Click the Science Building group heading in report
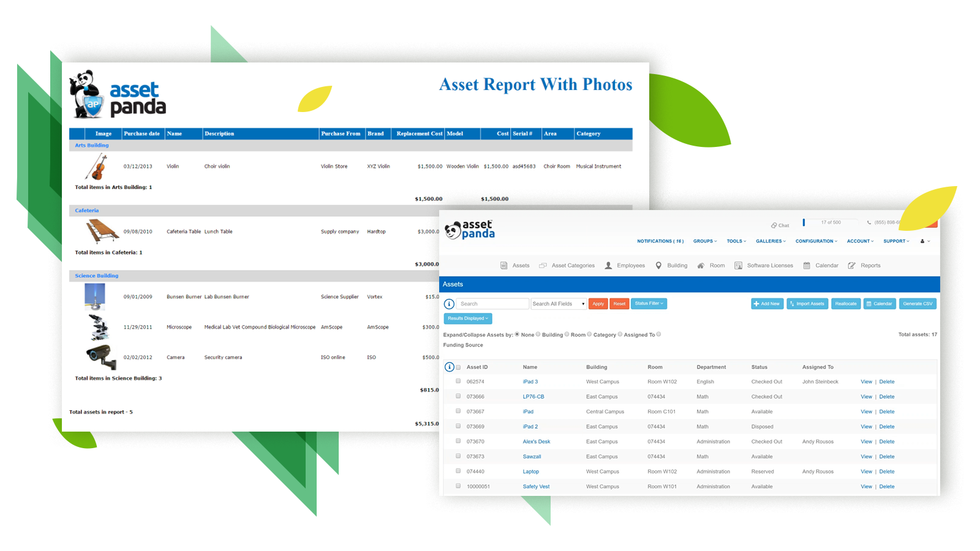The height and width of the screenshot is (551, 980). (97, 275)
